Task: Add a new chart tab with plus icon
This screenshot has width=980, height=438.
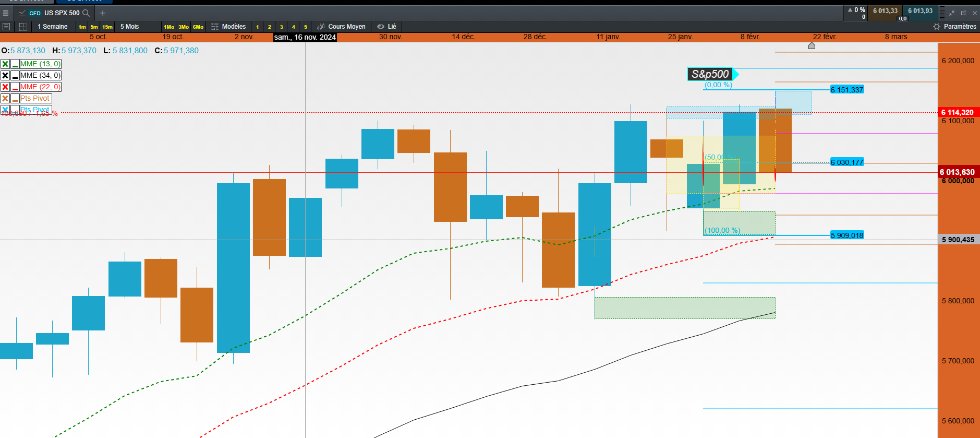Action: [x=103, y=13]
